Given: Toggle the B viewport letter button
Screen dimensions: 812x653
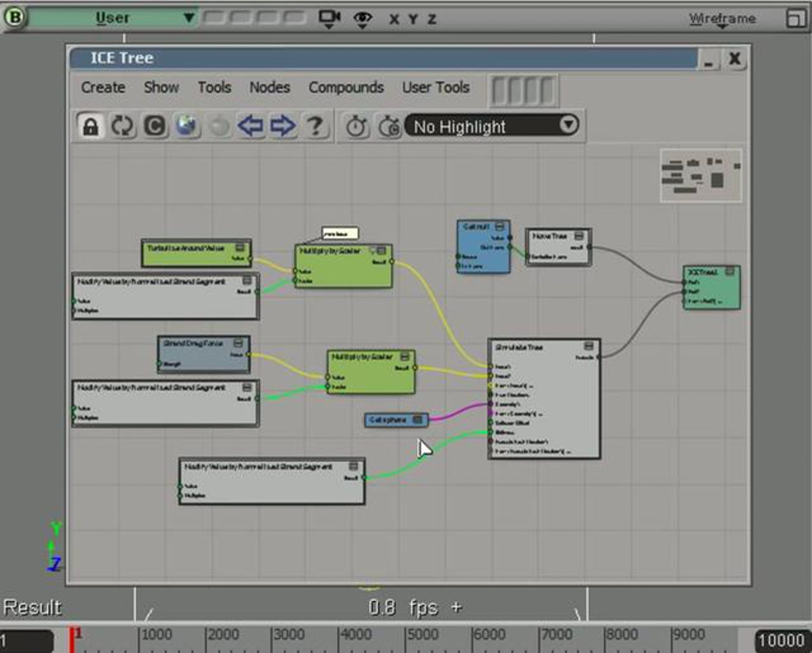Looking at the screenshot, I should click(15, 17).
